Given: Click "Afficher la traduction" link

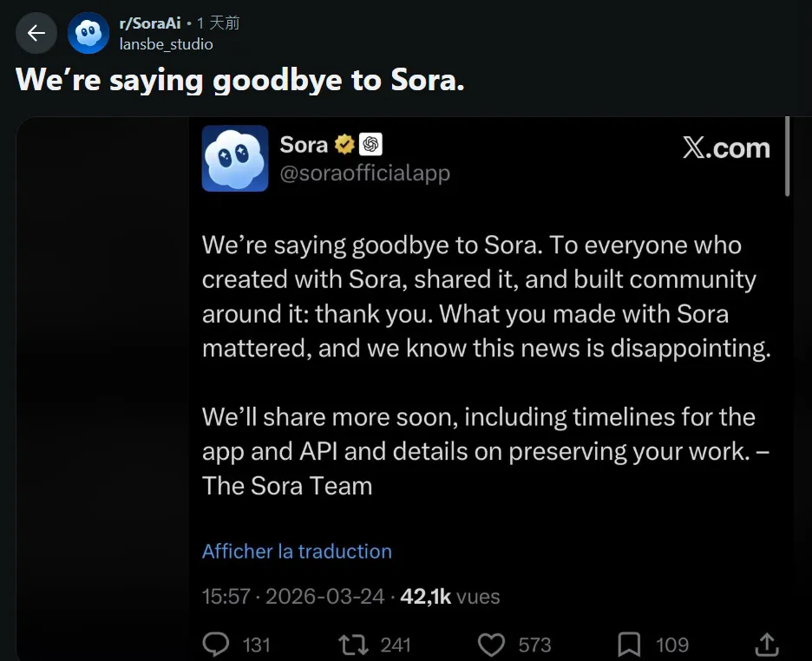Looking at the screenshot, I should tap(297, 552).
